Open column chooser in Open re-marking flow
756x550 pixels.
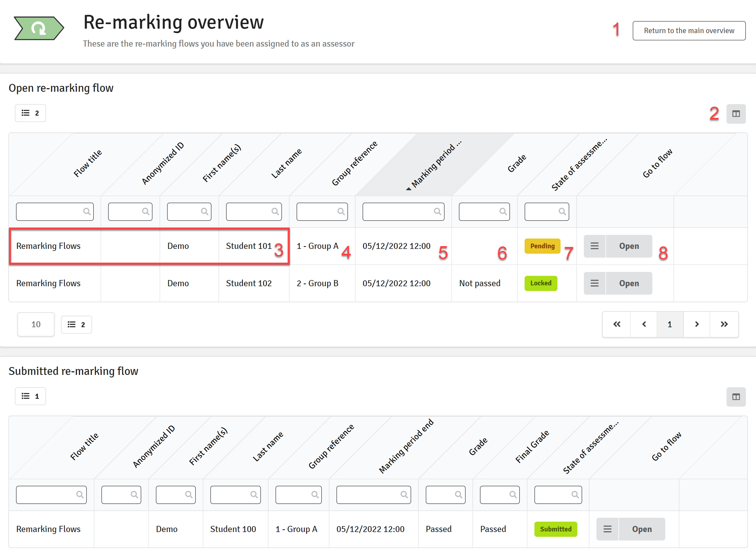coord(736,114)
